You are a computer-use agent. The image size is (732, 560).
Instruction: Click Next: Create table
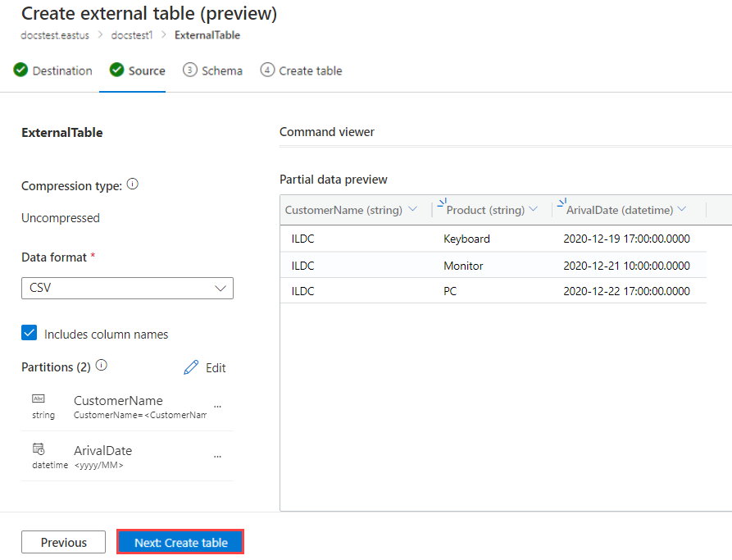[x=180, y=542]
